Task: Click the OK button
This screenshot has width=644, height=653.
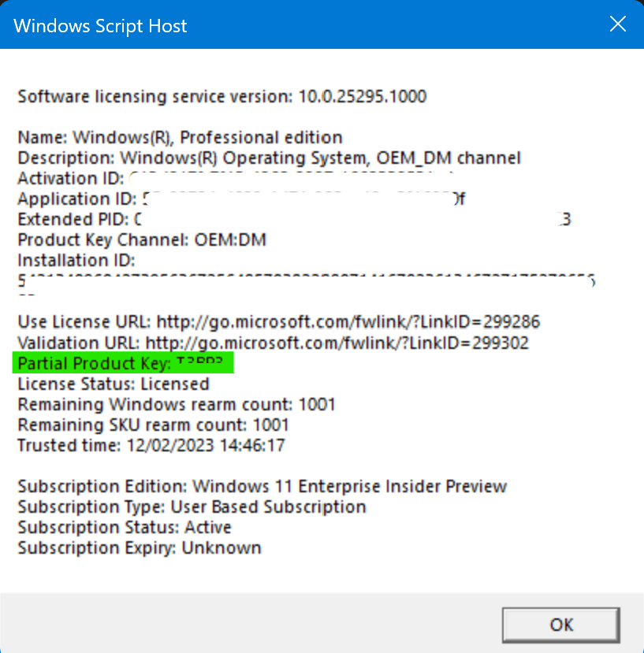Action: pyautogui.click(x=561, y=624)
